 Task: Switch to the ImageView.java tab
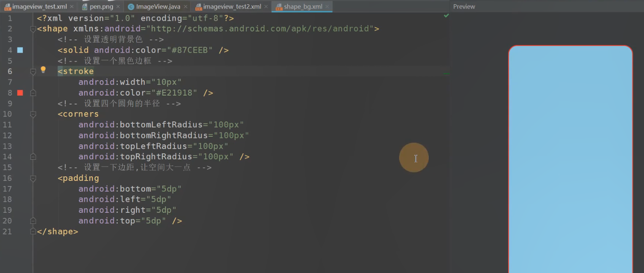tap(158, 7)
